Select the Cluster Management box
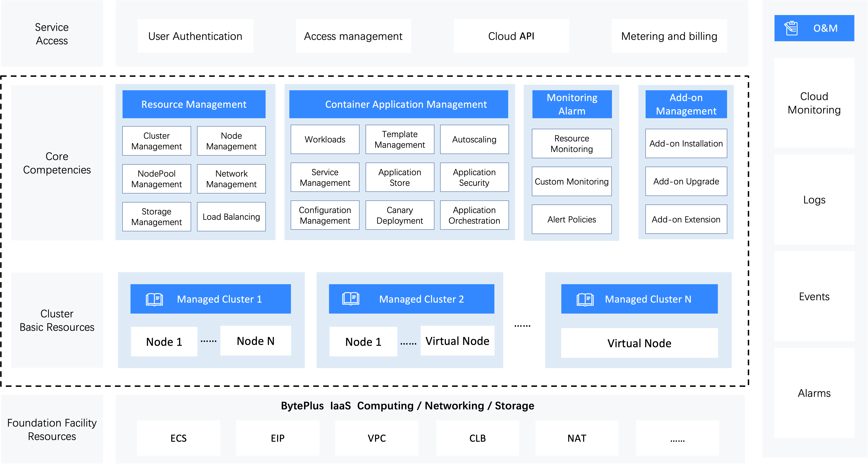This screenshot has height=464, width=868. click(x=157, y=141)
